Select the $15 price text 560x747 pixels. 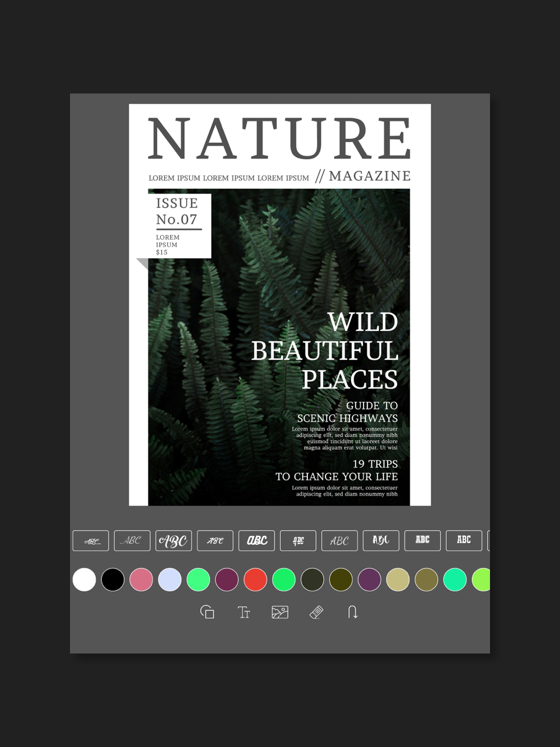tap(162, 253)
